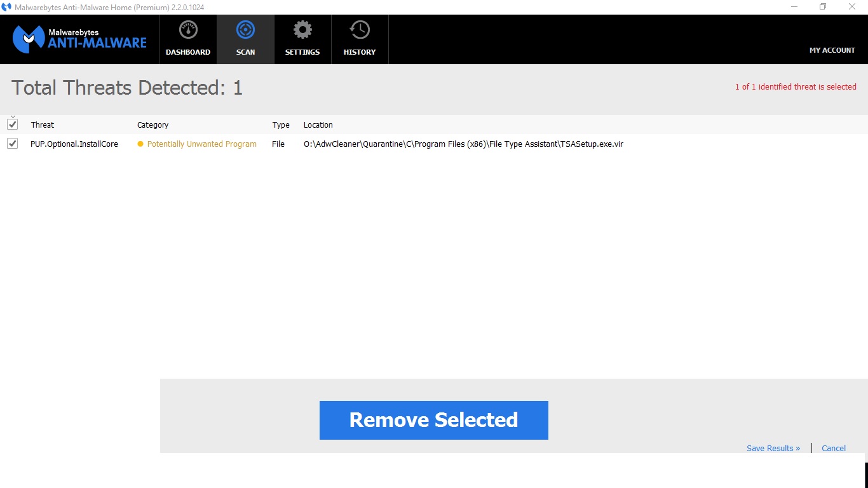The width and height of the screenshot is (868, 488).
Task: Open the History tab
Action: click(360, 39)
